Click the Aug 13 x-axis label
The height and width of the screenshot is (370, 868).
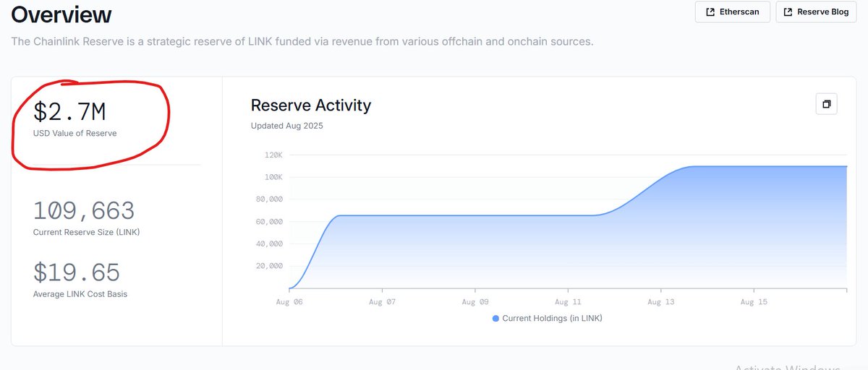point(660,302)
